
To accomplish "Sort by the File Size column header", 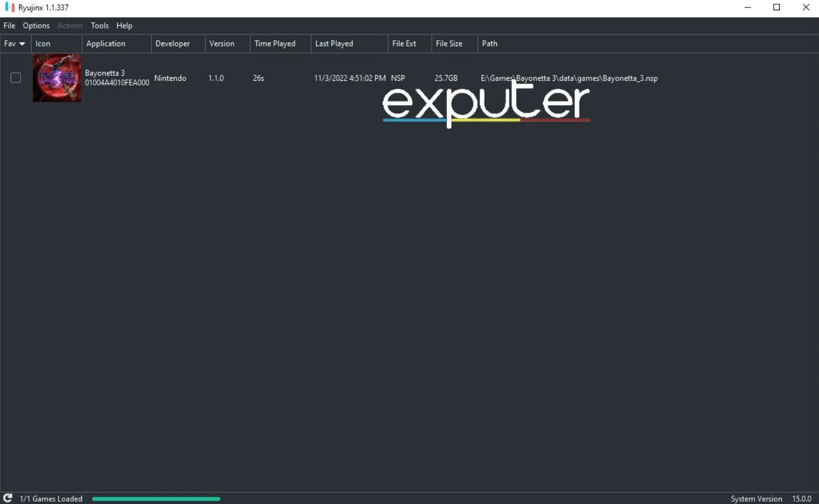I will coord(454,43).
